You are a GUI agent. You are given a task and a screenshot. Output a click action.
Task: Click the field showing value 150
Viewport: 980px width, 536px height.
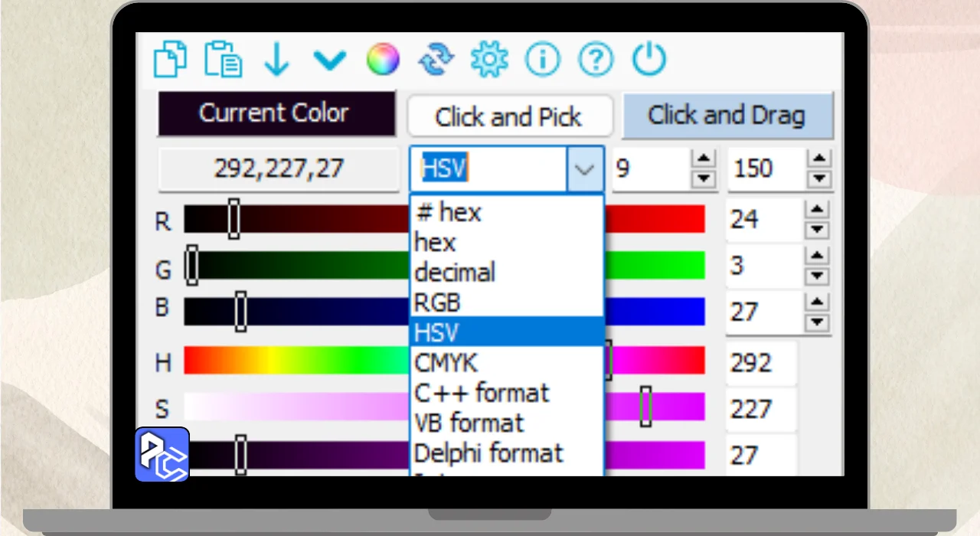(x=766, y=168)
